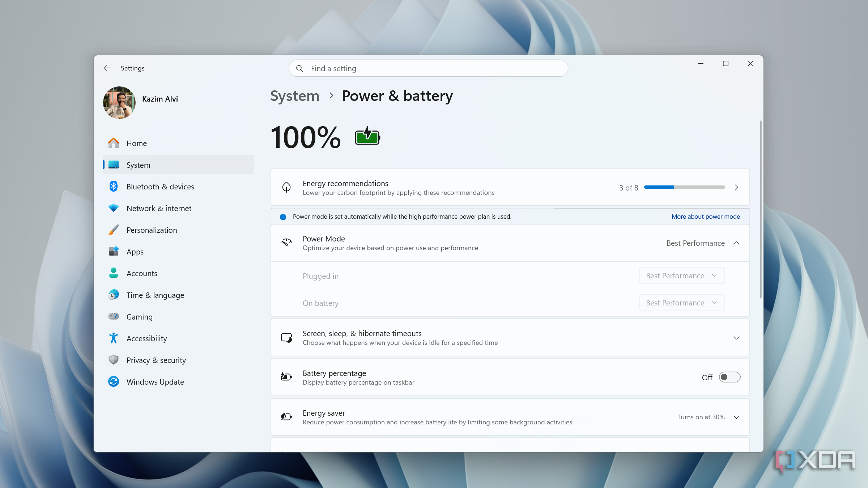
Task: Click the Windows Update refresh icon
Action: pyautogui.click(x=114, y=381)
